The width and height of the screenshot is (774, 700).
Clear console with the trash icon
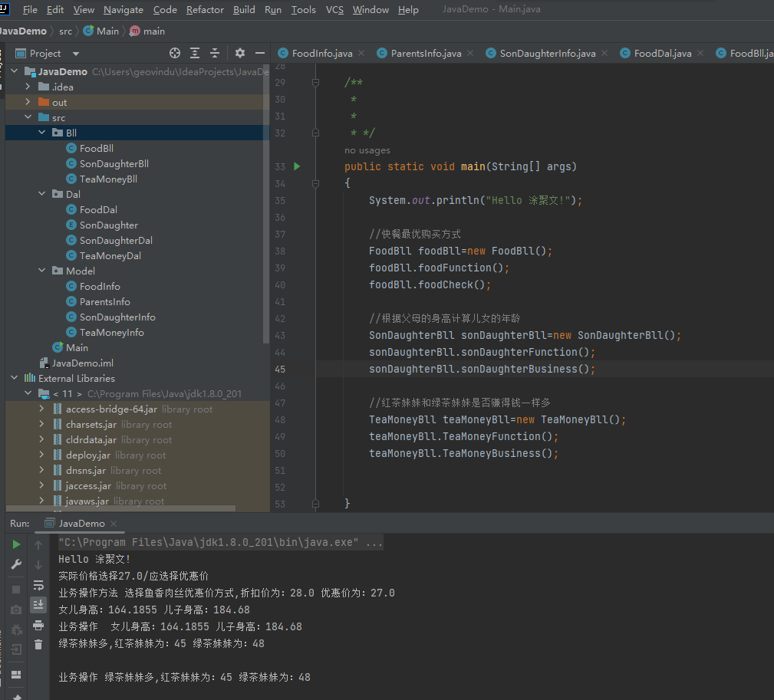point(38,646)
